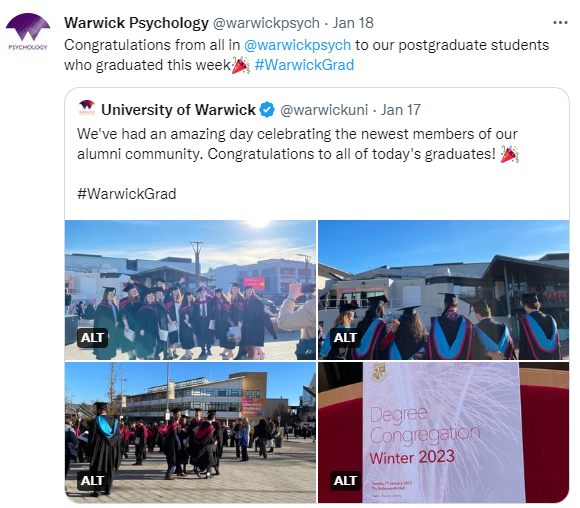Viewport: 580px width, 508px height.
Task: Open the three-dot more options menu
Action: pyautogui.click(x=560, y=23)
